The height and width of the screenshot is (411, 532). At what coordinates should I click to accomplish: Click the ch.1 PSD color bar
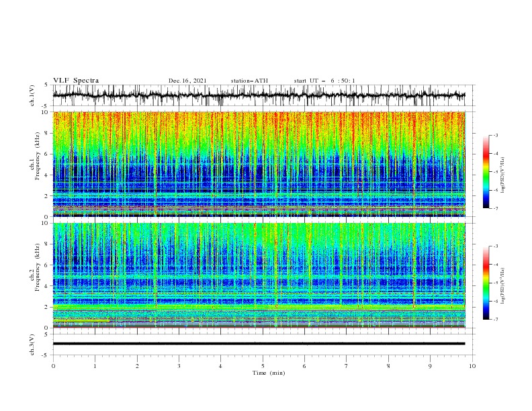tap(486, 171)
